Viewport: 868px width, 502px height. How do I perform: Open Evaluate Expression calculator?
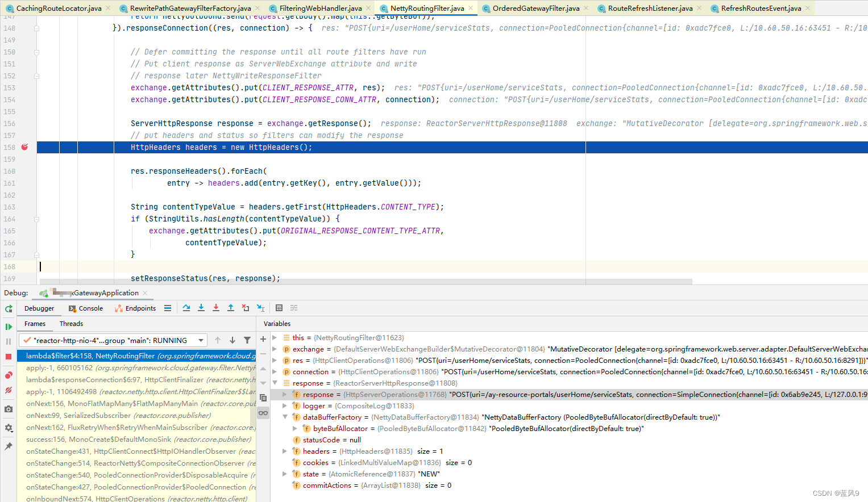point(279,308)
